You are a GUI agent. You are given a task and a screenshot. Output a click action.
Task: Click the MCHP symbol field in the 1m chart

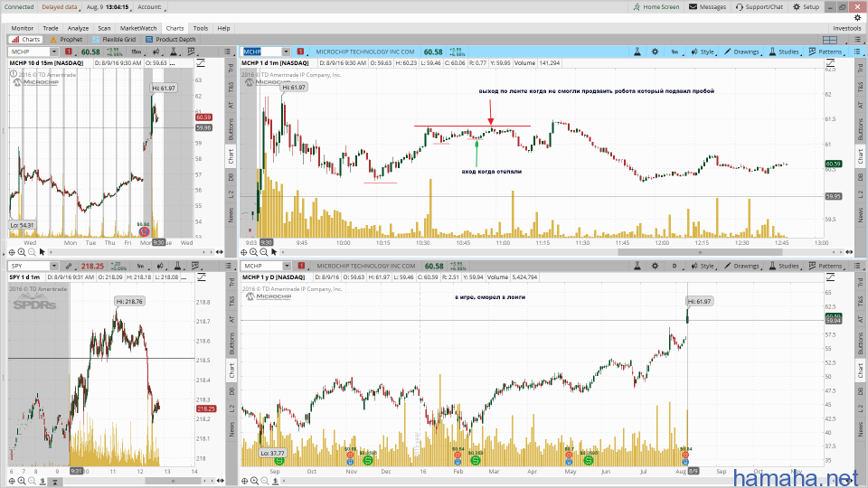click(261, 52)
